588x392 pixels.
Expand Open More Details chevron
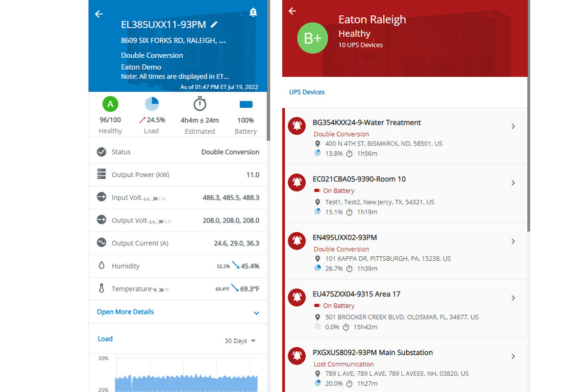click(x=256, y=313)
